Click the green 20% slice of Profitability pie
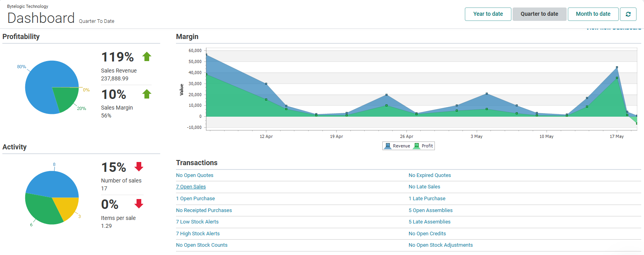Screen dimensions: 644x255 tap(66, 98)
